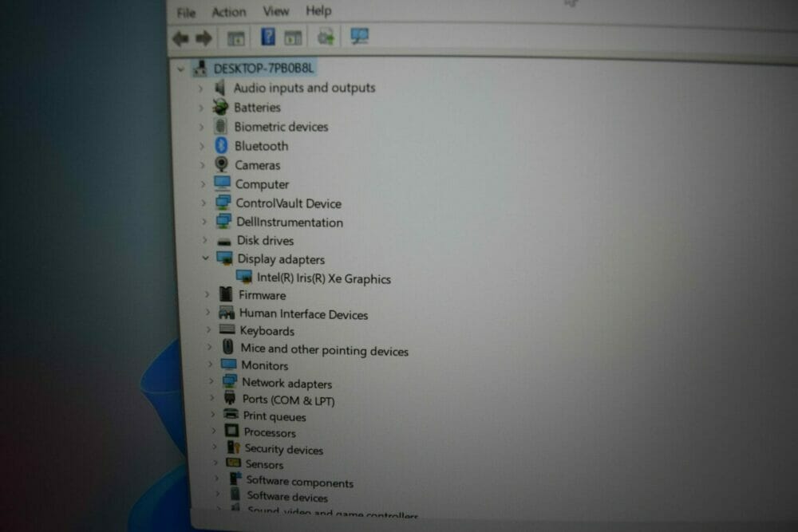Click the Computer monitor icon

(x=223, y=183)
